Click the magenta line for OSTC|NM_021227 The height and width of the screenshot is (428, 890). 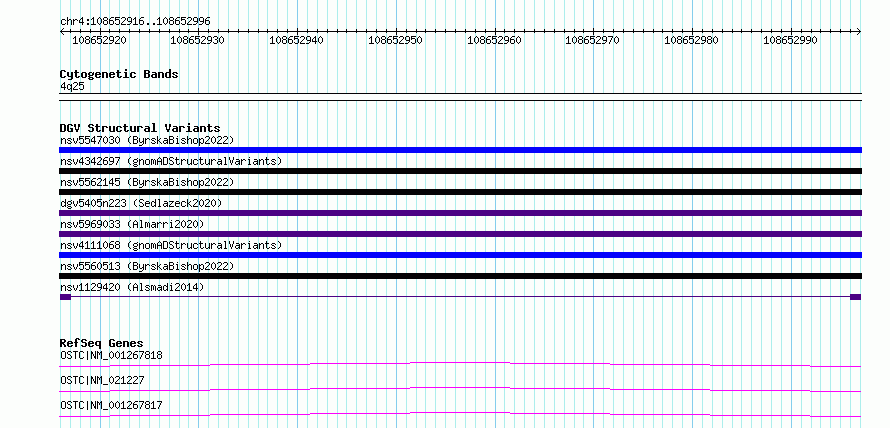(460, 389)
